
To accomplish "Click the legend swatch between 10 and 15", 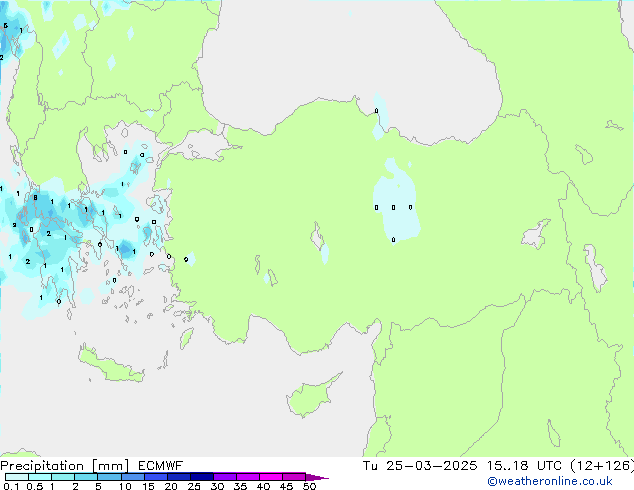I will coord(132,477).
